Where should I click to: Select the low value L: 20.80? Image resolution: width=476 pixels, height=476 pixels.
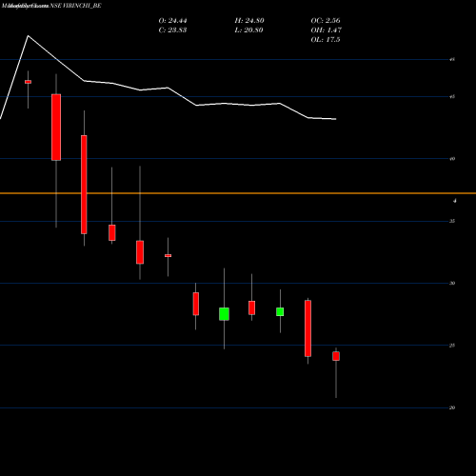coord(248,30)
